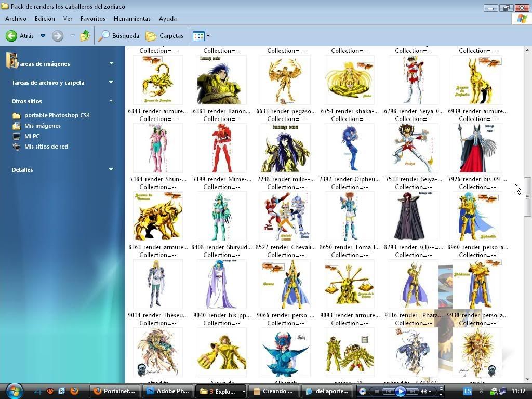This screenshot has width=532, height=399.
Task: Expand Tareas de archivo y carpeta
Action: click(x=111, y=83)
